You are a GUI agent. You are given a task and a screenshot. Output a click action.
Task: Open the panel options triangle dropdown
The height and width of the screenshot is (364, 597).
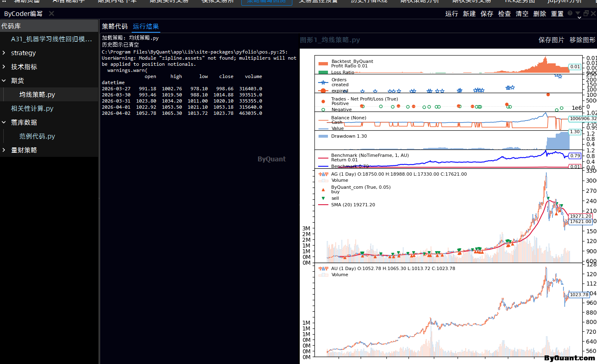[x=578, y=13]
